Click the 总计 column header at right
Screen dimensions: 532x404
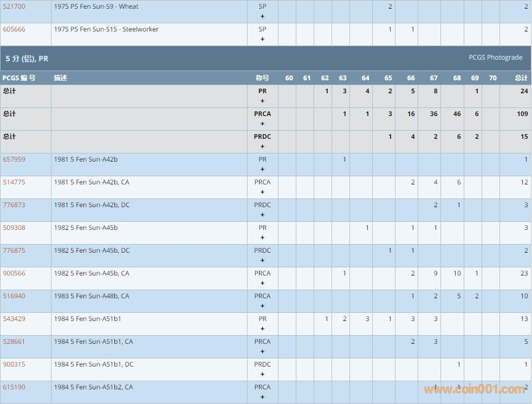point(521,78)
